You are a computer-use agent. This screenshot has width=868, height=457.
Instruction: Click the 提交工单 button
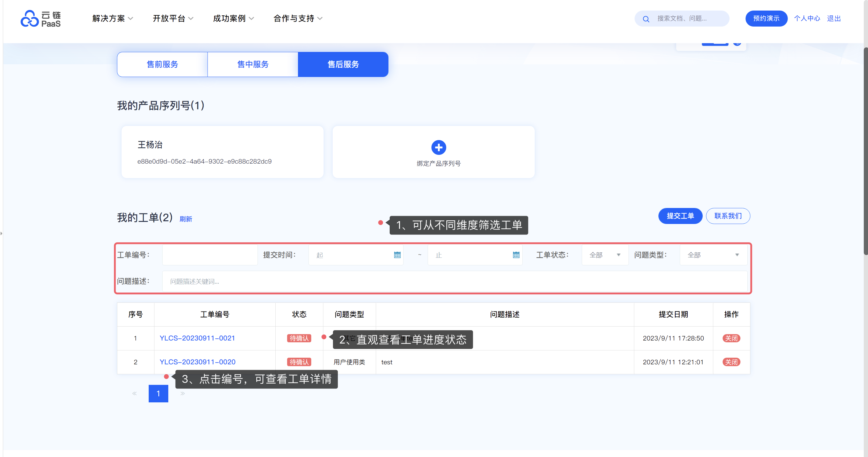tap(680, 216)
